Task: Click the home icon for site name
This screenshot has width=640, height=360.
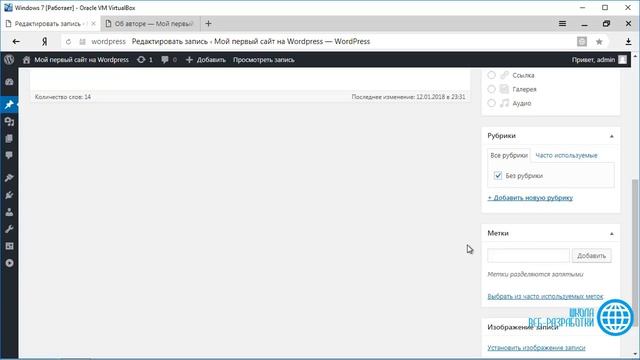Action: point(27,60)
